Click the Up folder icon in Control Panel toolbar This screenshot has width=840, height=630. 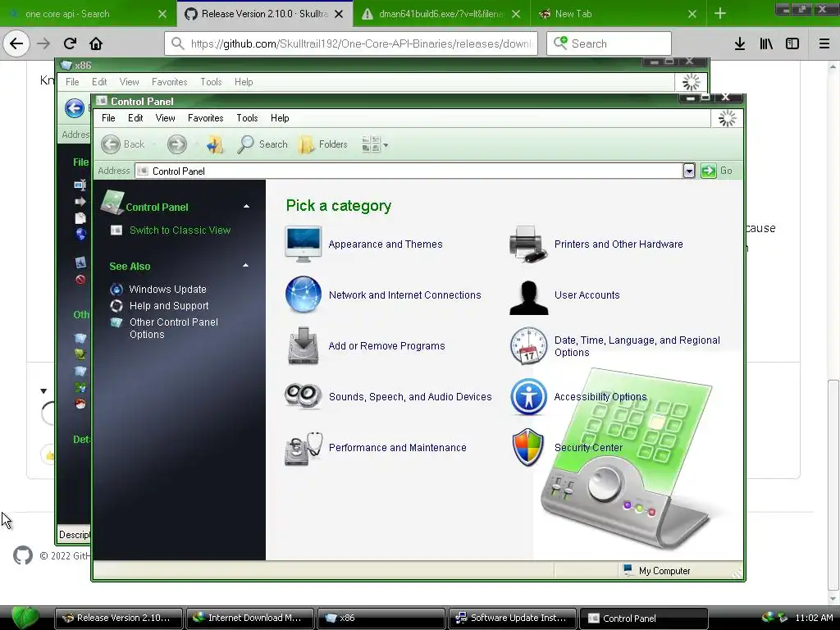[215, 144]
